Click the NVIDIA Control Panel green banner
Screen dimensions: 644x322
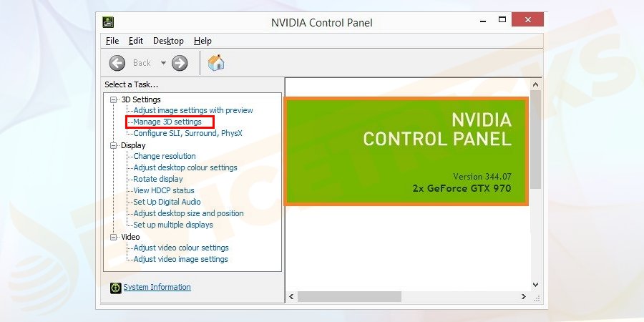[406, 152]
